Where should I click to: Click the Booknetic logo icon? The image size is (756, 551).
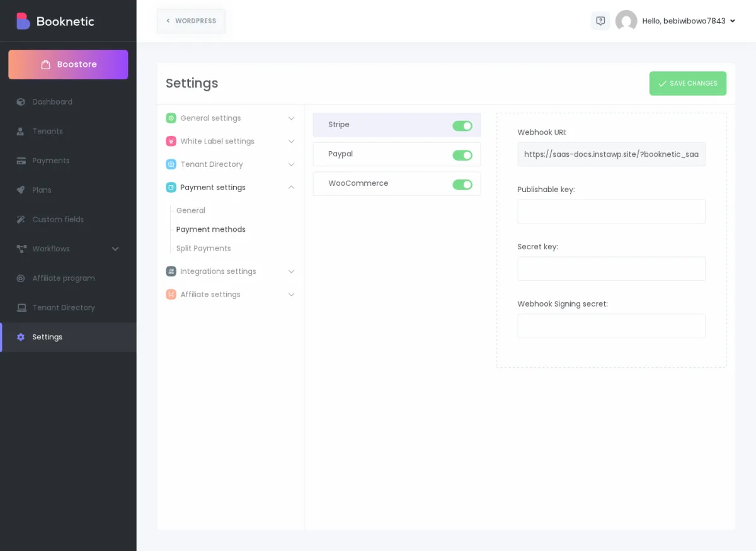(23, 21)
